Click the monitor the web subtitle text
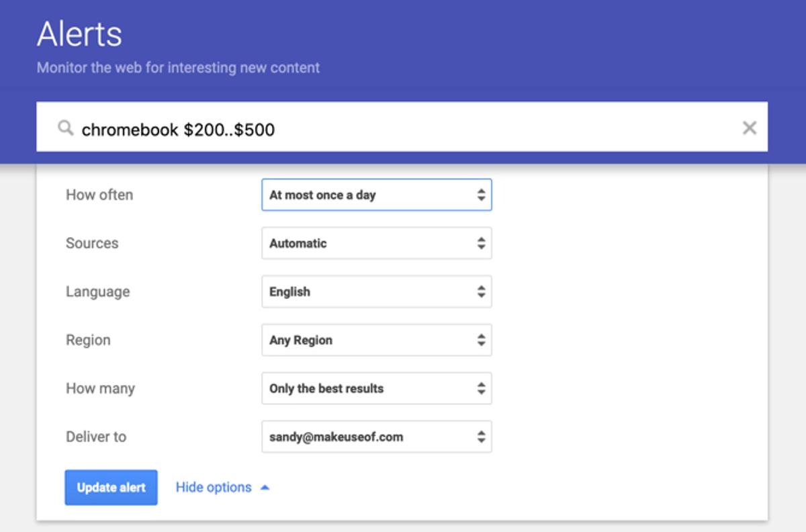806x532 pixels. [x=177, y=67]
